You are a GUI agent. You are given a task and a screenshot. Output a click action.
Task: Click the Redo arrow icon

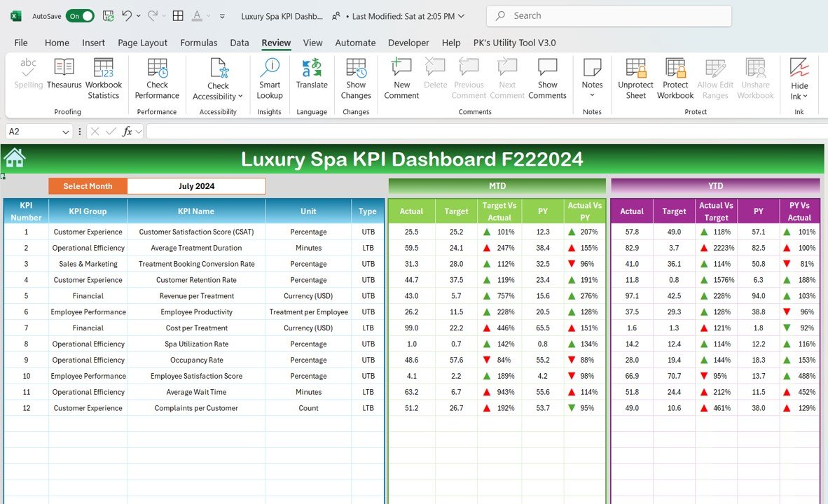(152, 16)
